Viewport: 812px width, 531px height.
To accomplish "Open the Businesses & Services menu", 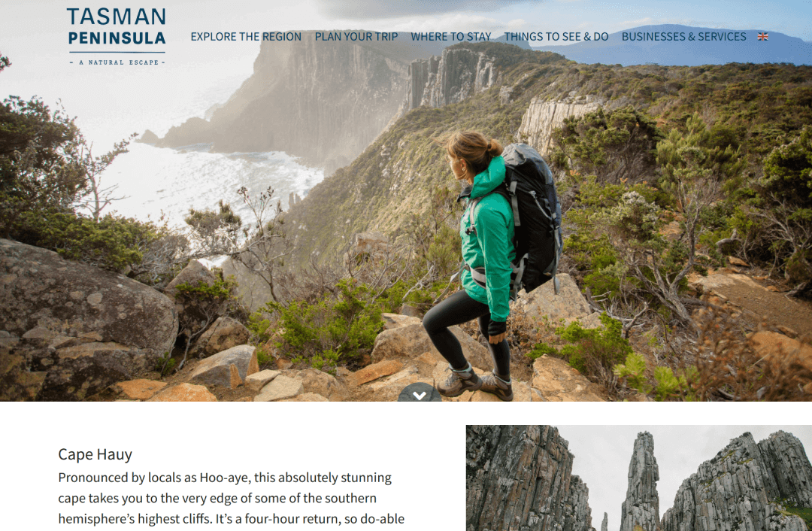I will coord(684,37).
